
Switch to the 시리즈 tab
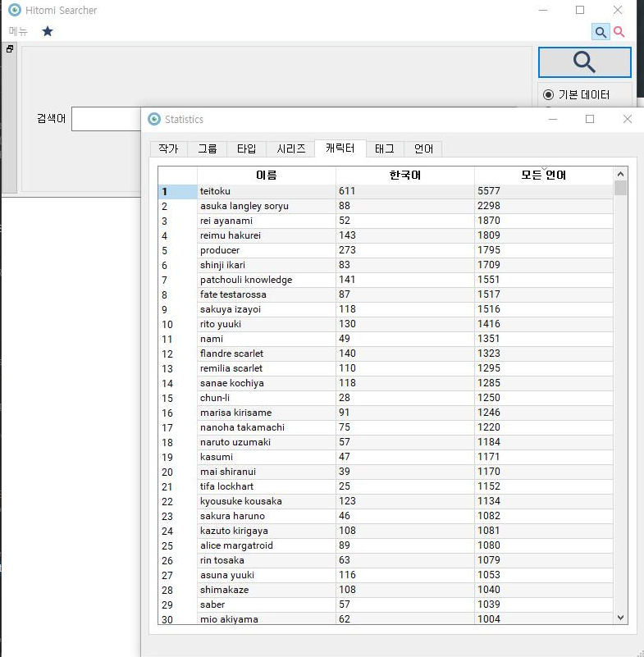(x=290, y=148)
